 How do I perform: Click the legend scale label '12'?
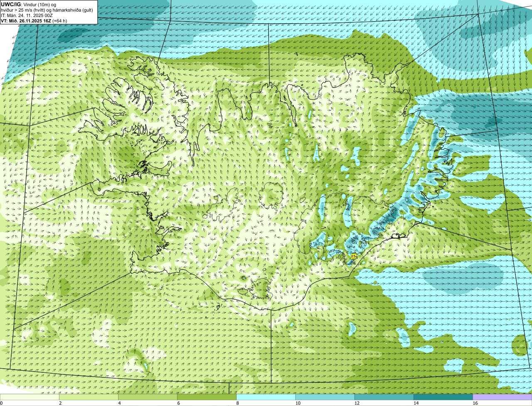coord(357,403)
